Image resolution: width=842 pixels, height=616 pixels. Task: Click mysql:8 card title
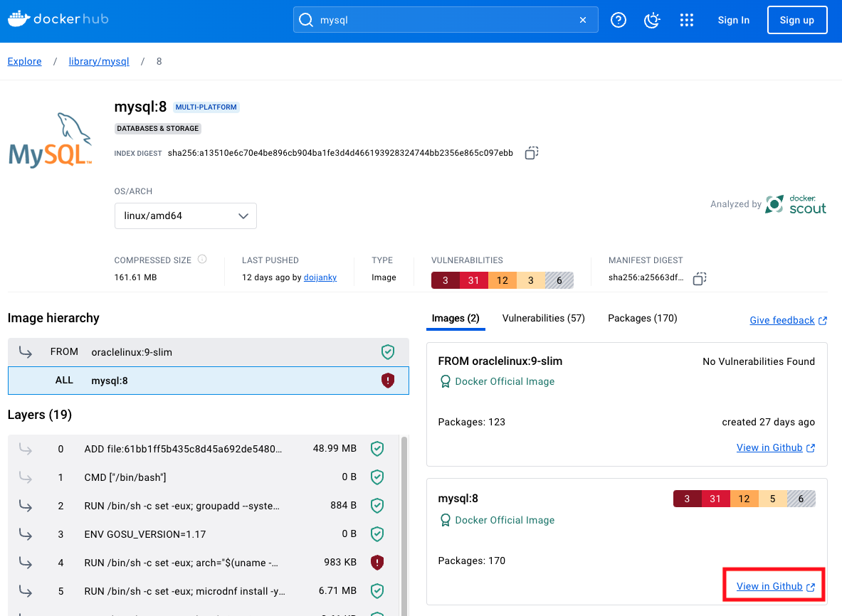point(458,499)
